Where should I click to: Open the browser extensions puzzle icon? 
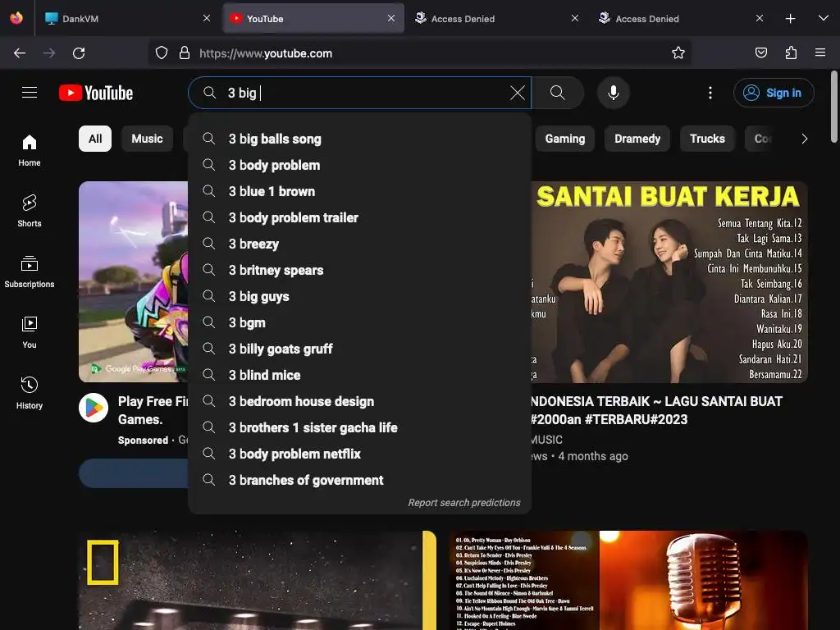tap(791, 52)
